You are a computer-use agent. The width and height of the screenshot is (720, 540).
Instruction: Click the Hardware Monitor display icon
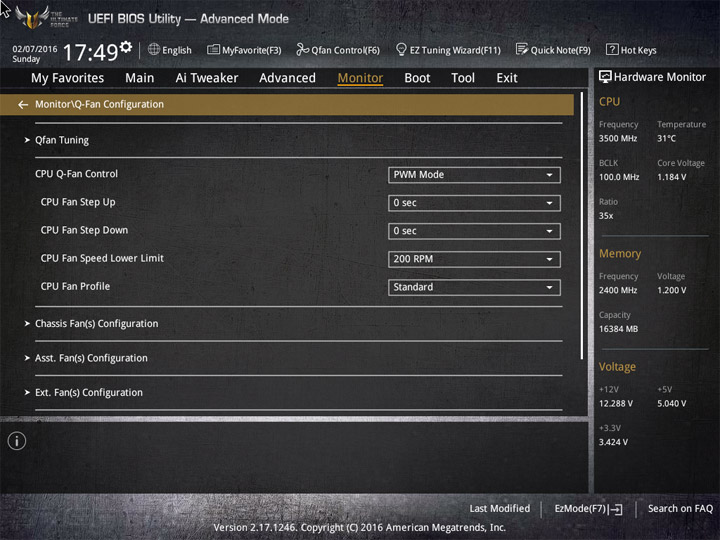(x=605, y=77)
